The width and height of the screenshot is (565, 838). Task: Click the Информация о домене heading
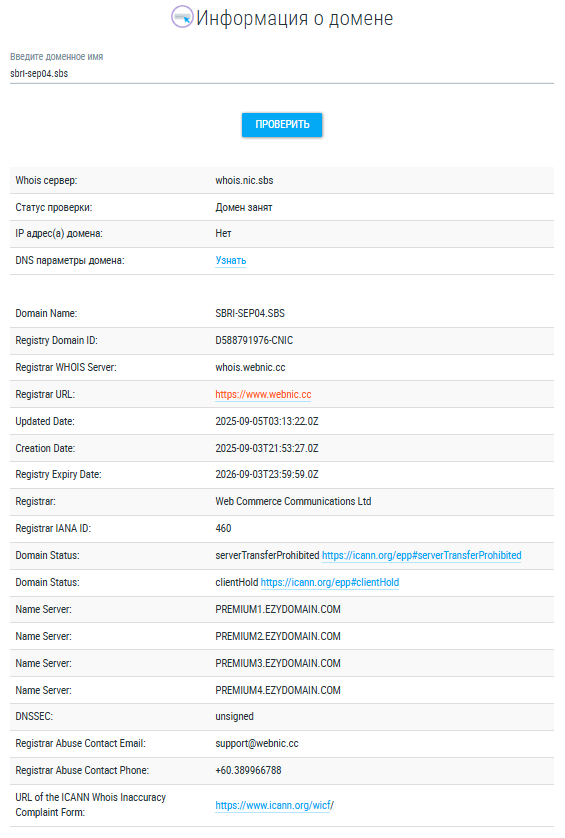coord(295,18)
